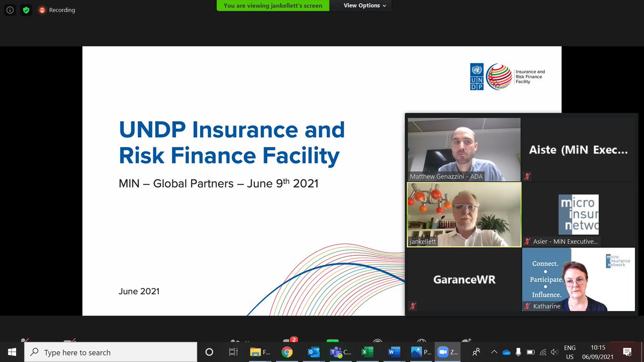Screen dimensions: 644x362
Task: Select Katharine's video tile
Action: tap(579, 279)
